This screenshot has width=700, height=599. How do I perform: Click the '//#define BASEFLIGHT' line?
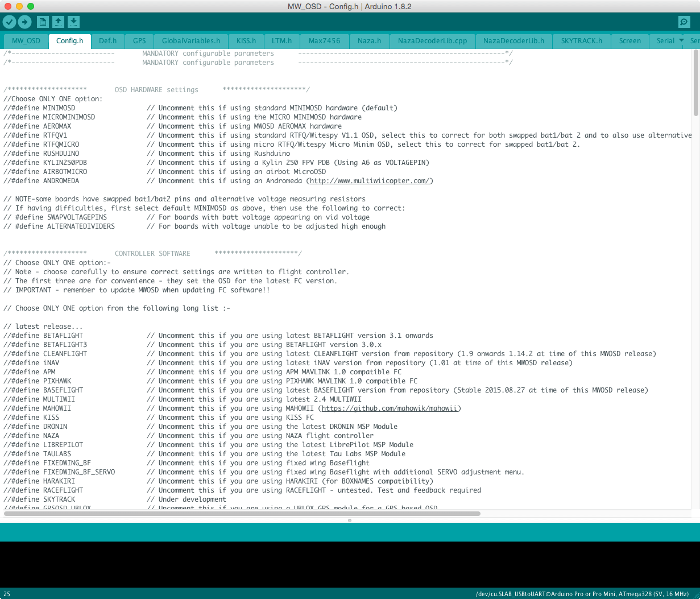pos(326,390)
